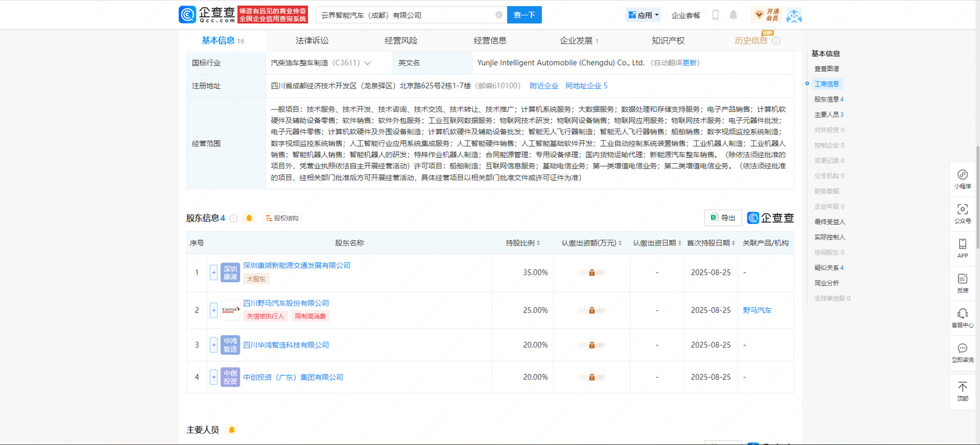Open 四川野马汽车股份有限公司 link
This screenshot has height=445, width=980.
[x=286, y=303]
